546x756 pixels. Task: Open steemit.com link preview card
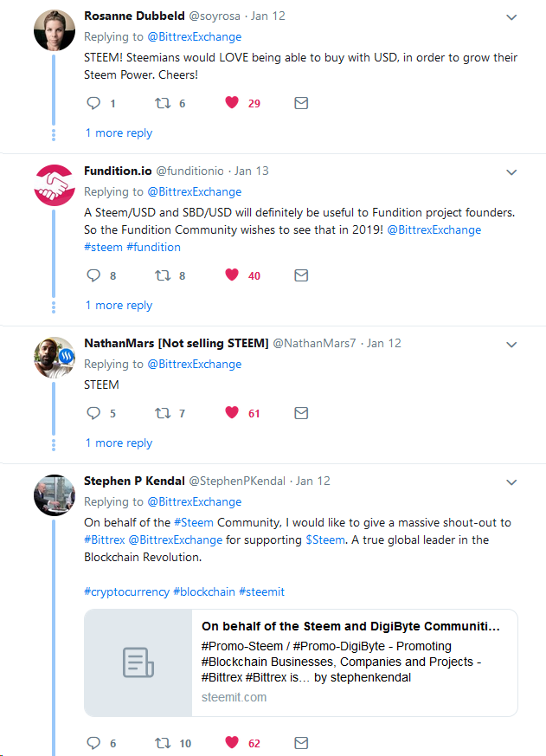[x=301, y=663]
